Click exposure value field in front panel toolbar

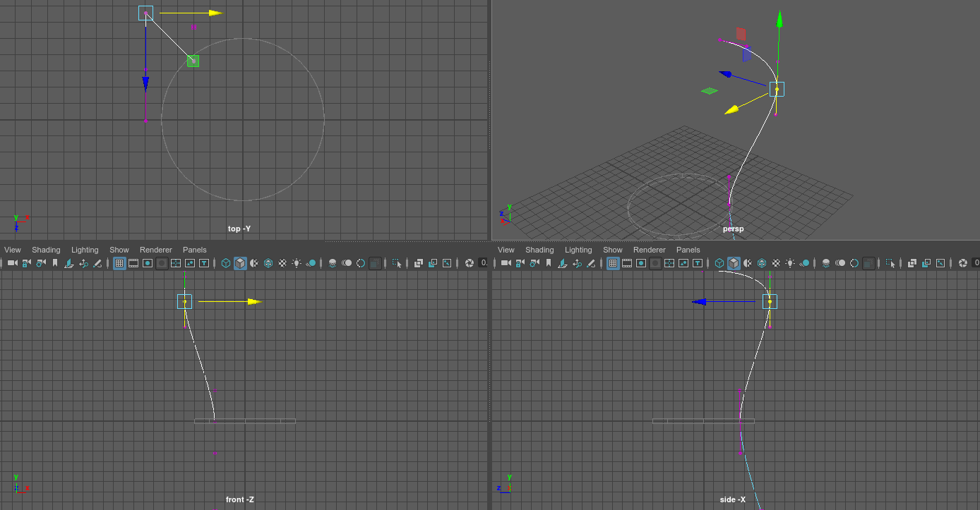click(x=484, y=263)
